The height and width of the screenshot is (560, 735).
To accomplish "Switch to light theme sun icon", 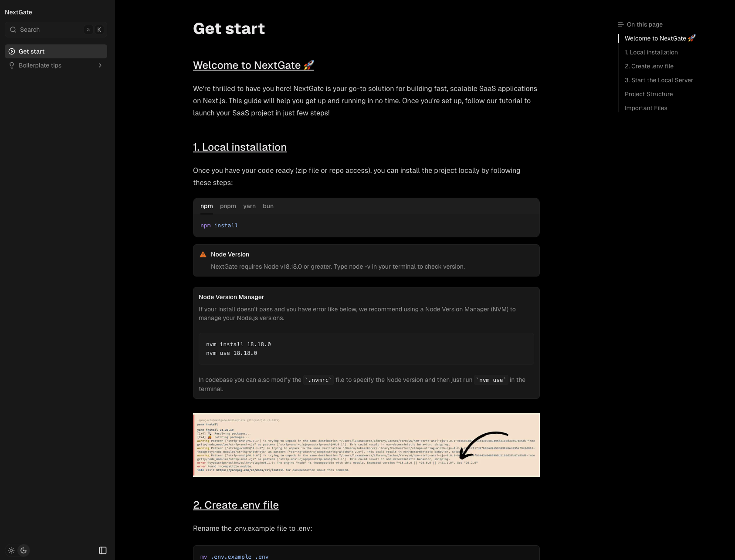I will pos(11,550).
